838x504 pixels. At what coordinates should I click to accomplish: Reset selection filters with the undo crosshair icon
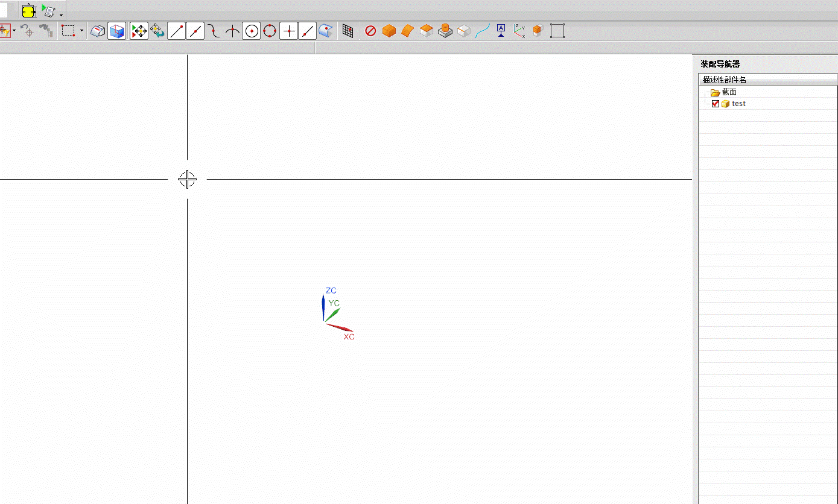[27, 31]
